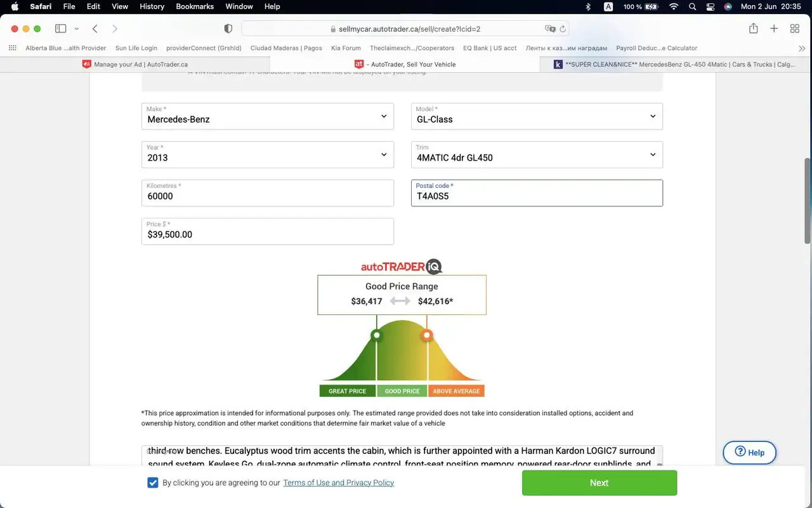Open the File menu
The image size is (812, 508).
[x=69, y=6]
